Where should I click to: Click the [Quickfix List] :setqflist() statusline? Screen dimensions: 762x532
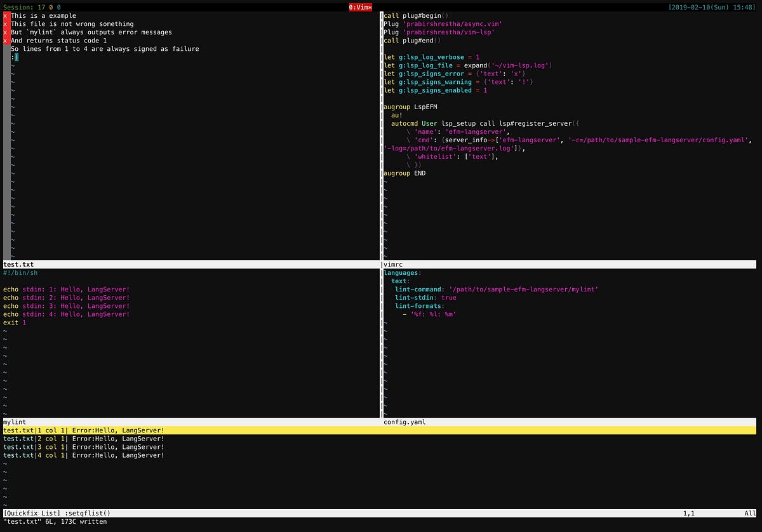(x=57, y=513)
